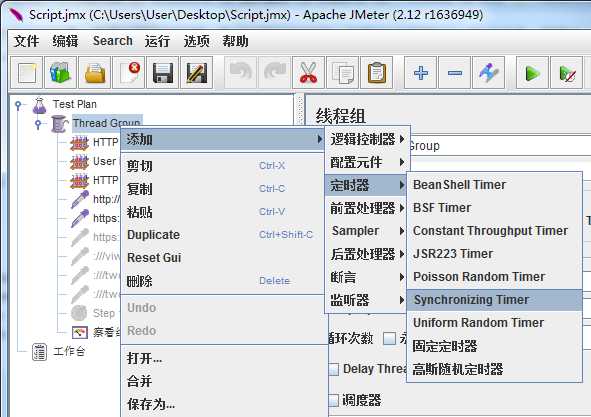Click the Open file folder icon
This screenshot has width=591, height=417.
pyautogui.click(x=95, y=73)
